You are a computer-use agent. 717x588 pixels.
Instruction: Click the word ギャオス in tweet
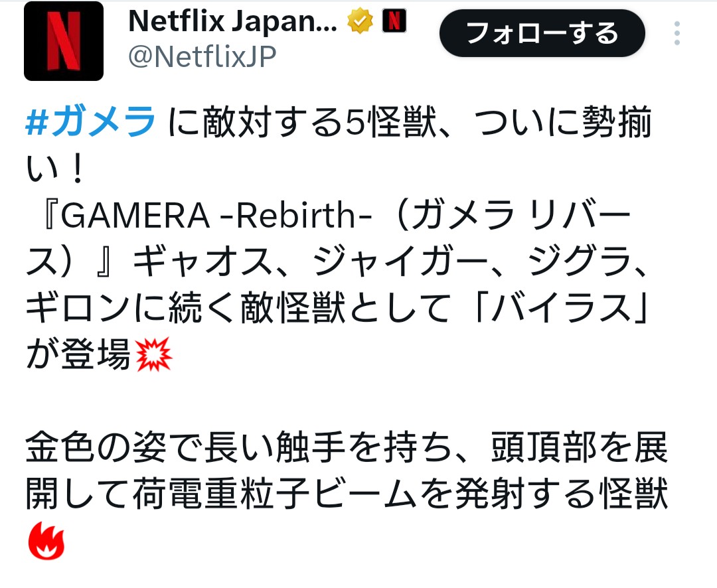pyautogui.click(x=203, y=262)
